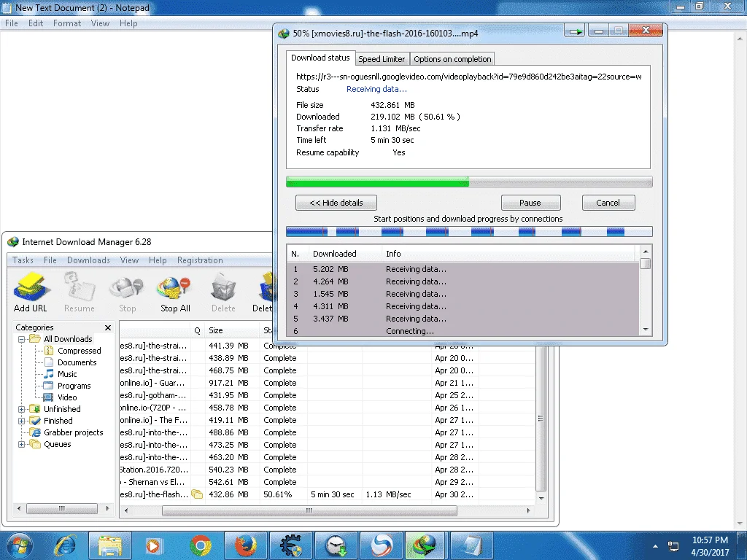Image resolution: width=747 pixels, height=560 pixels.
Task: Click down arrow of connections list scrollbar
Action: pos(646,330)
